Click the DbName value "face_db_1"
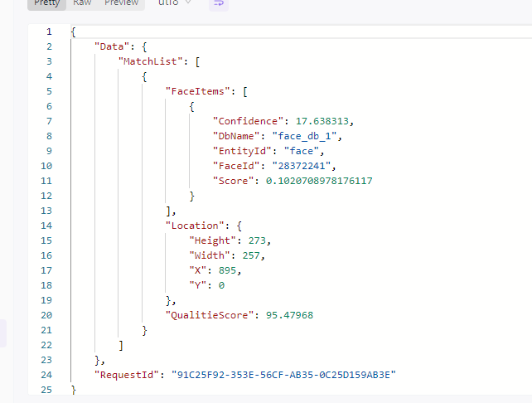This screenshot has width=532, height=403. click(304, 136)
